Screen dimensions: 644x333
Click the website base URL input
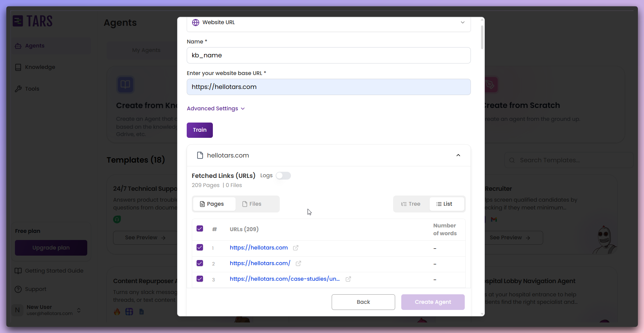[x=329, y=87]
